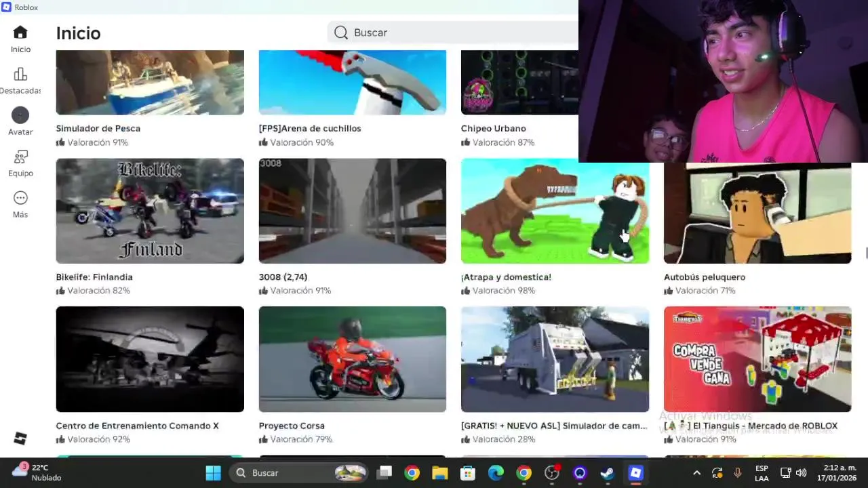The image size is (868, 488).
Task: Open the volume control in tray
Action: coord(802,472)
